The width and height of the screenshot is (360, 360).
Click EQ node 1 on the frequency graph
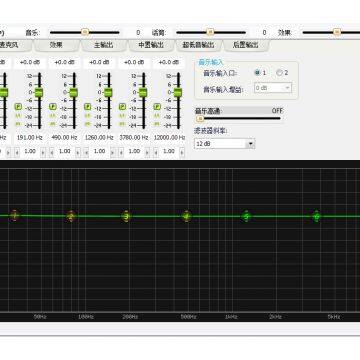click(14, 215)
